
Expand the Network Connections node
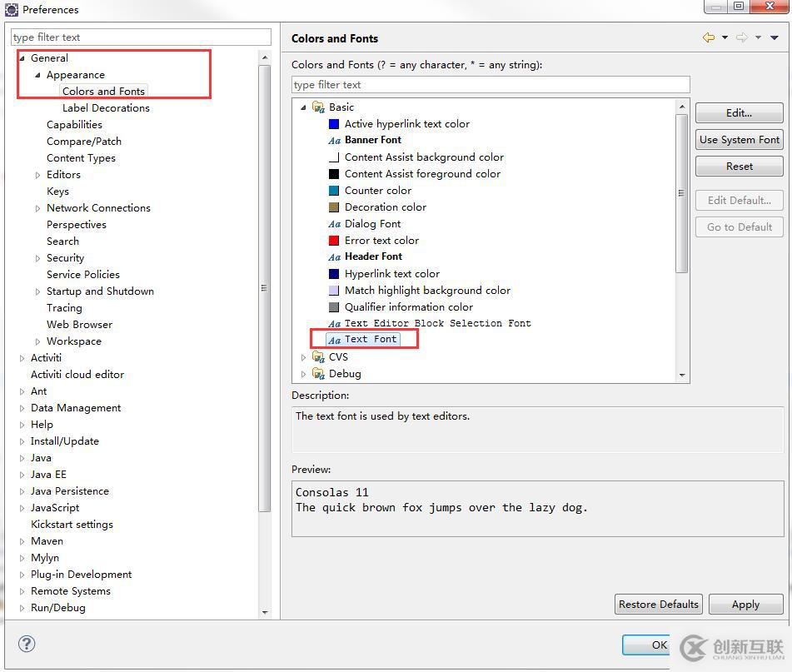[37, 208]
